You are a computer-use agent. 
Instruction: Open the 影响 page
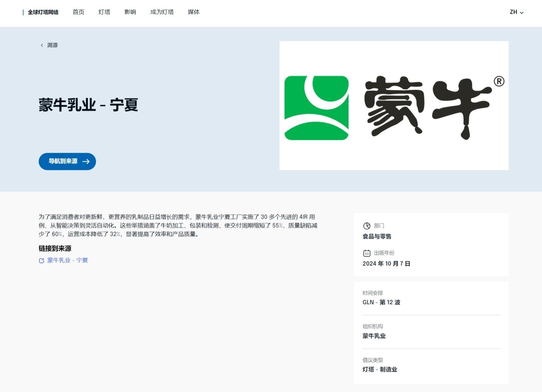(130, 12)
